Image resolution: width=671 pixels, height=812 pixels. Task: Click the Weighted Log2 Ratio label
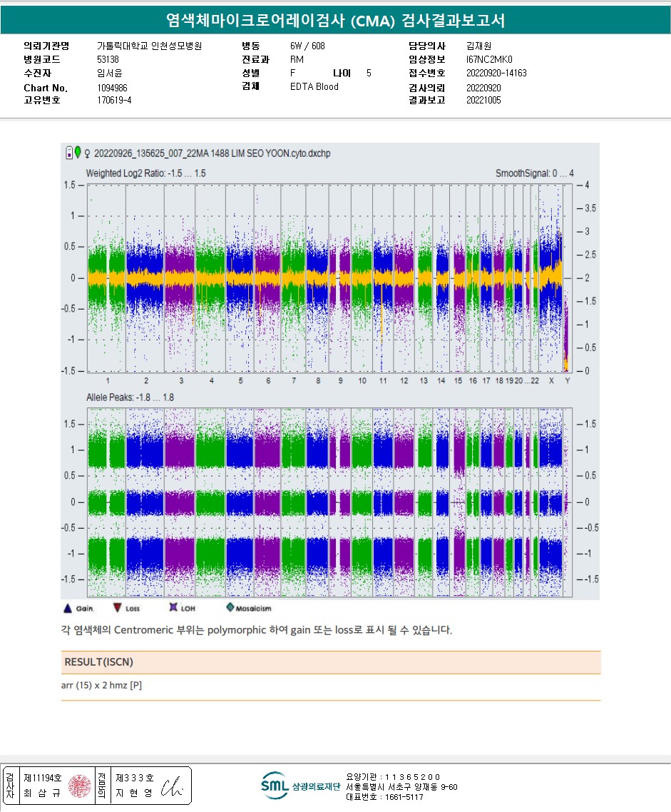tap(145, 173)
